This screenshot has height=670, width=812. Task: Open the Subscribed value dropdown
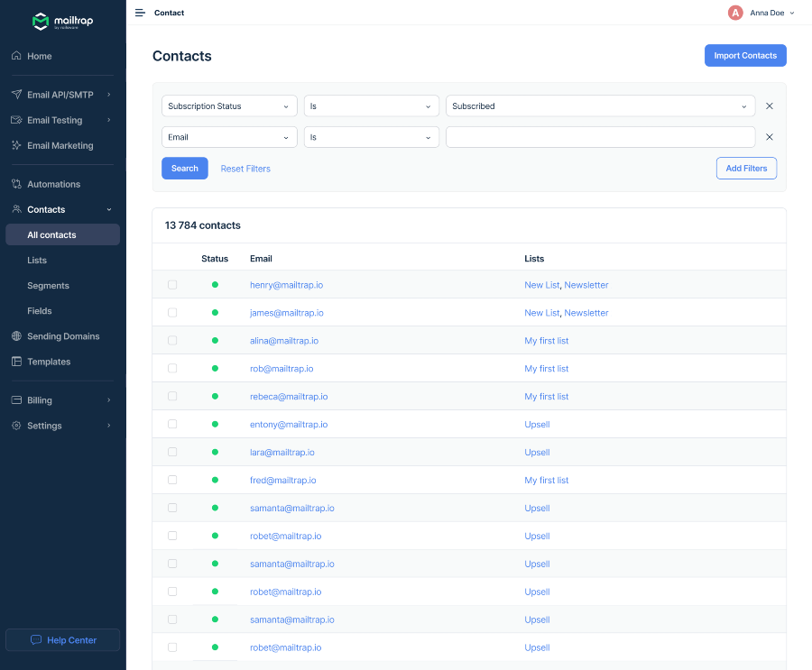point(600,106)
